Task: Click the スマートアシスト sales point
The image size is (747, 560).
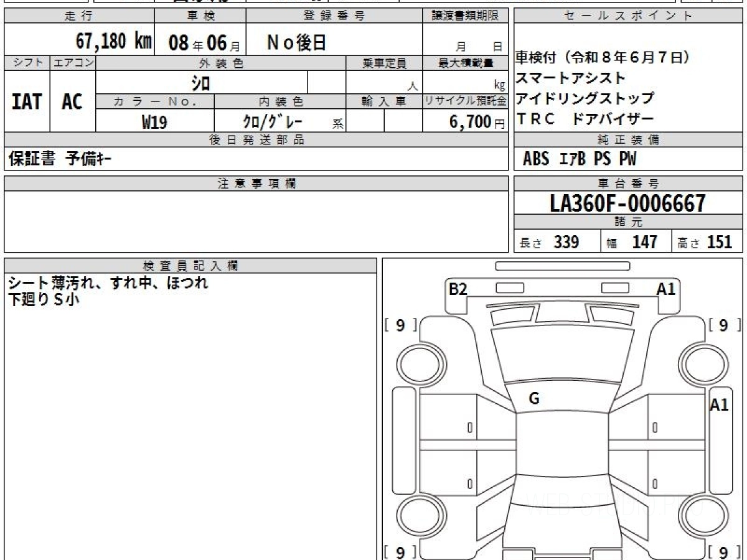Action: pyautogui.click(x=570, y=78)
